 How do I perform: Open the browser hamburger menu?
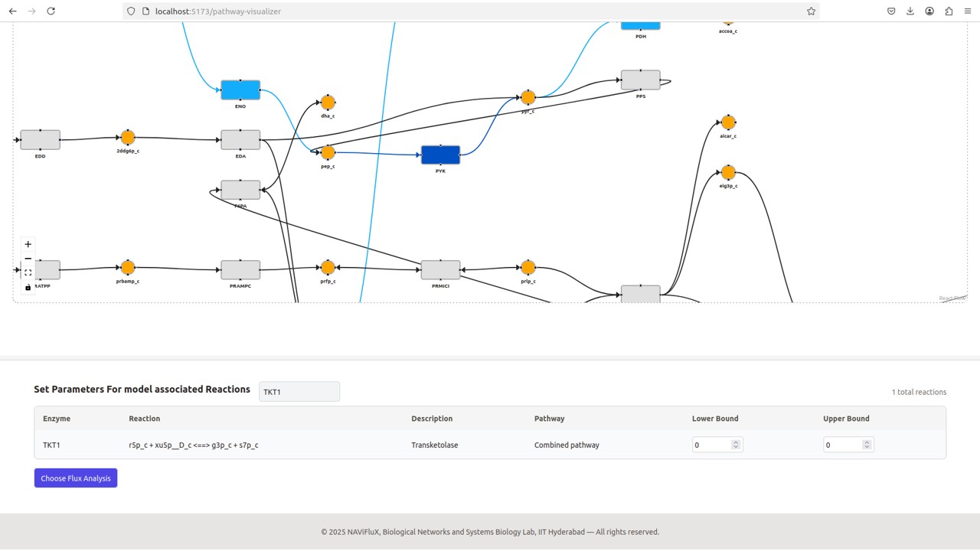(968, 11)
